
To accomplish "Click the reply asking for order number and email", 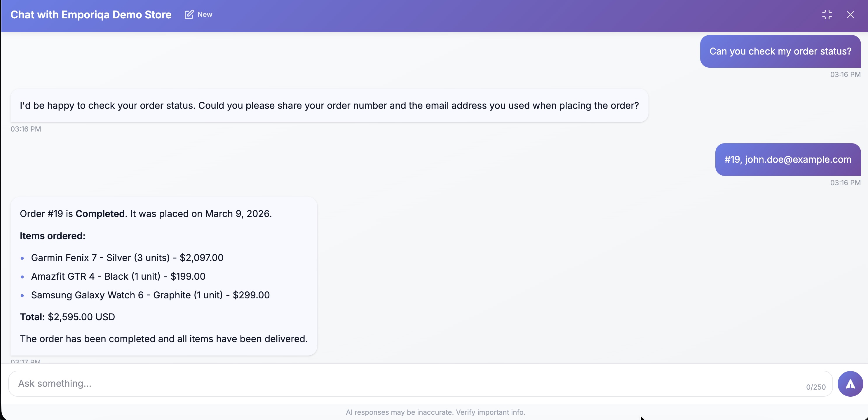I will point(329,105).
